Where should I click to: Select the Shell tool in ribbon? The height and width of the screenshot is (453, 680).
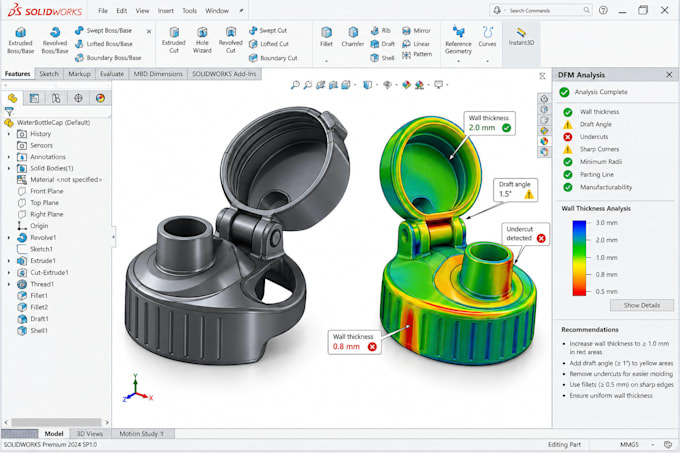click(382, 58)
